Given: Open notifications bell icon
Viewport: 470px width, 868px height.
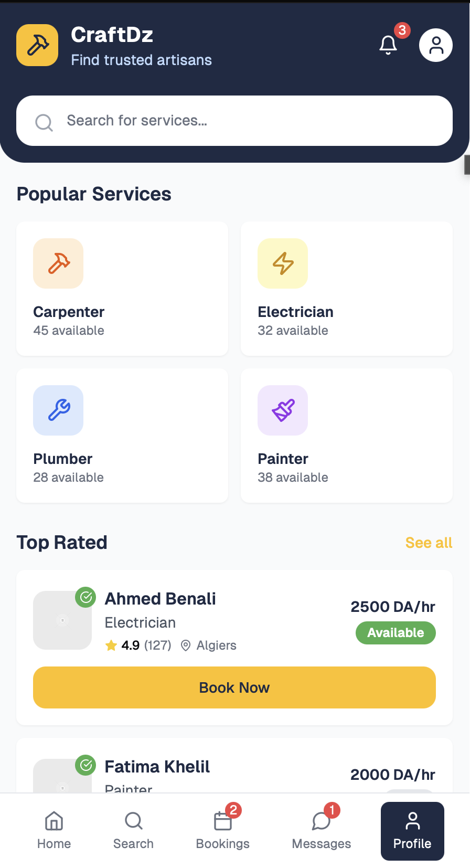Looking at the screenshot, I should point(388,45).
